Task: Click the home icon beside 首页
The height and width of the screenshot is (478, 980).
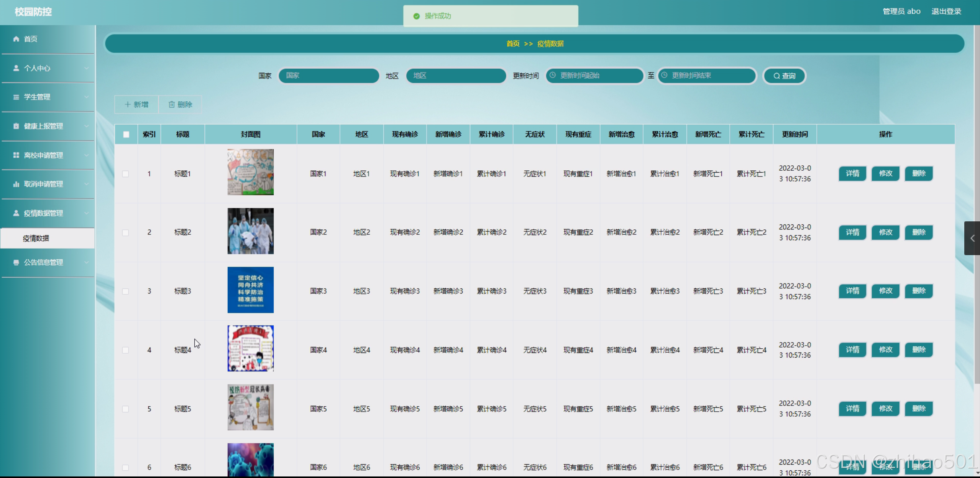Action: pyautogui.click(x=16, y=39)
